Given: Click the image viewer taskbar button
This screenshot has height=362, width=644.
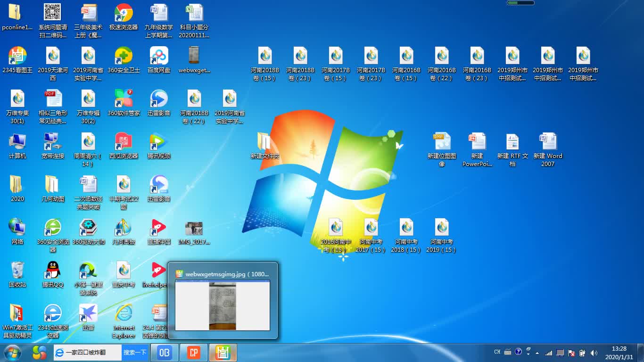Looking at the screenshot, I should [x=223, y=353].
